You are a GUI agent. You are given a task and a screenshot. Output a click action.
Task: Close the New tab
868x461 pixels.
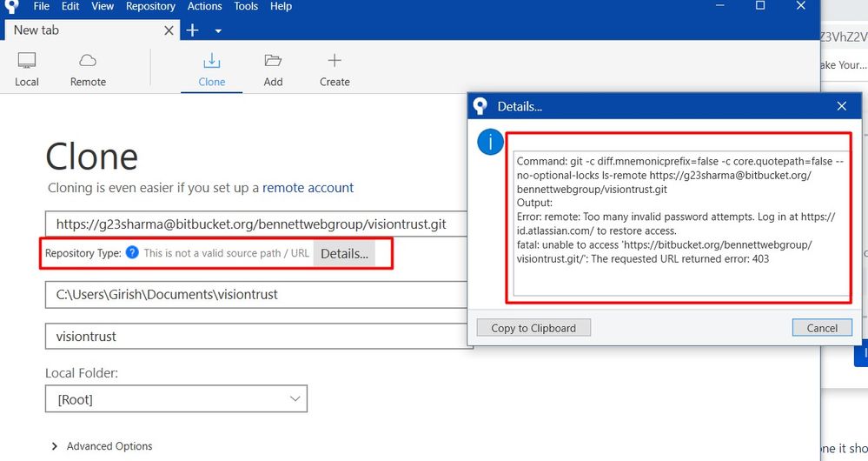(169, 30)
